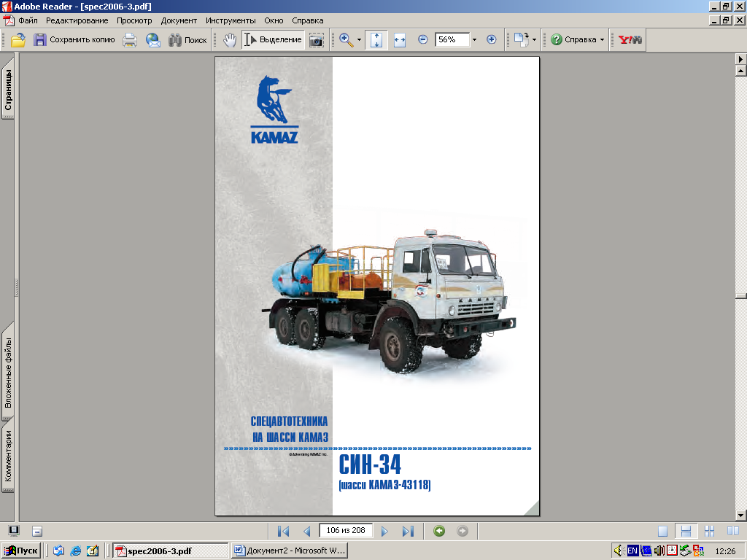The height and width of the screenshot is (560, 747).
Task: Choose the Zoom In magnifier tool
Action: click(347, 39)
